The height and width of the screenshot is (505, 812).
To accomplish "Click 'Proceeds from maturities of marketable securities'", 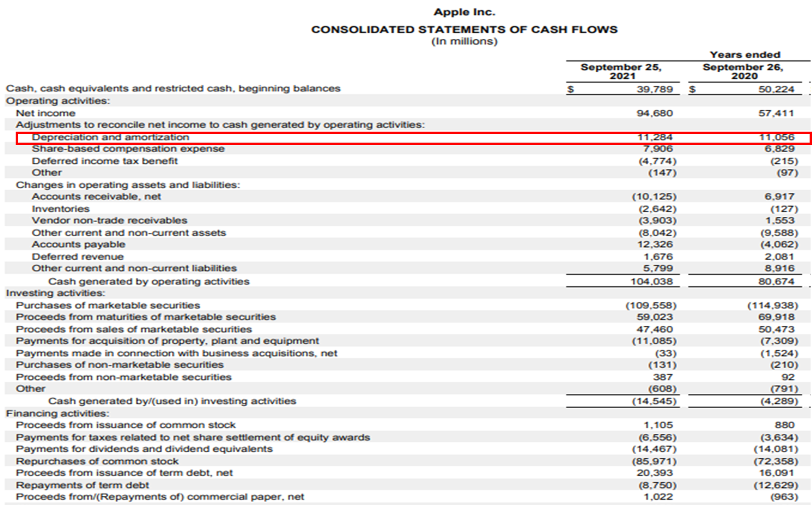I will point(146,317).
